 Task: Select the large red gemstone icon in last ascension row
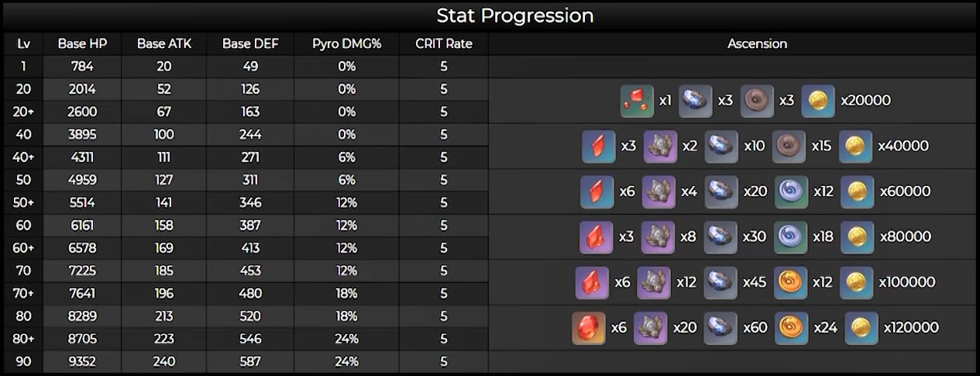(589, 328)
